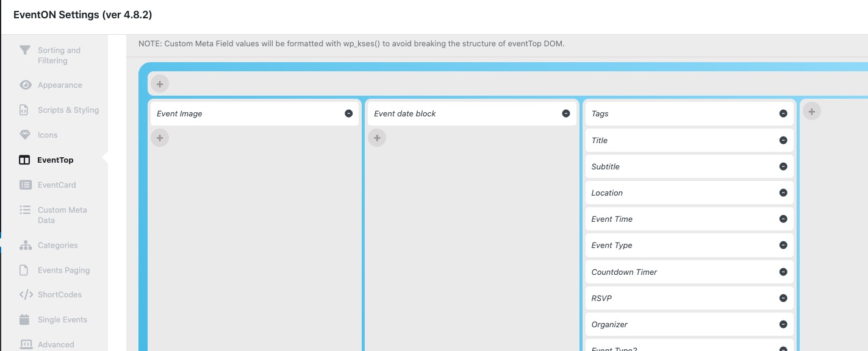This screenshot has width=868, height=351.
Task: Remove the Event Time field minus icon
Action: click(783, 219)
